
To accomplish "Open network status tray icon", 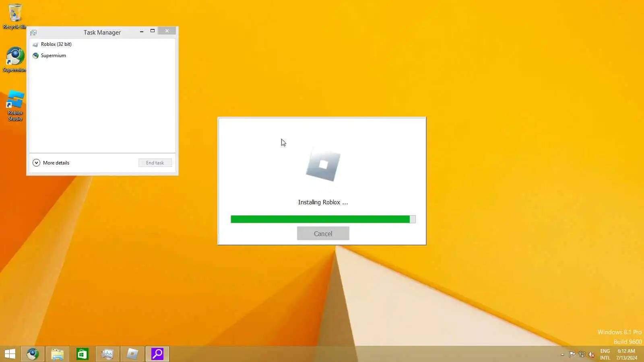I will 582,354.
